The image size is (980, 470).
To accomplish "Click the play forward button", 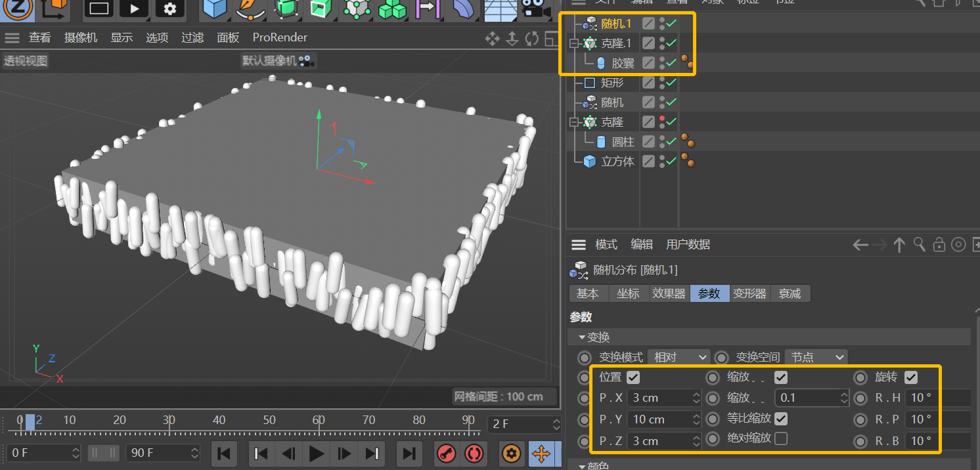I will [317, 453].
